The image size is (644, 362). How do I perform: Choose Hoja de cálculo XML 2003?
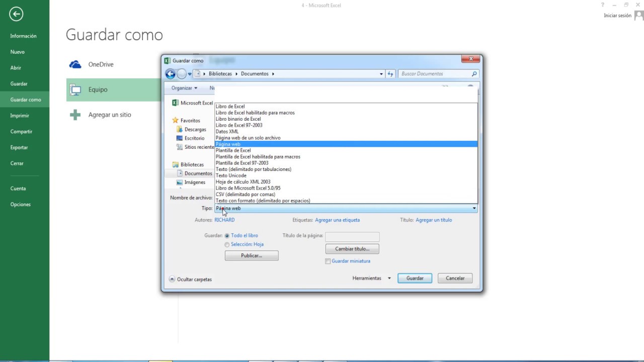pyautogui.click(x=346, y=182)
